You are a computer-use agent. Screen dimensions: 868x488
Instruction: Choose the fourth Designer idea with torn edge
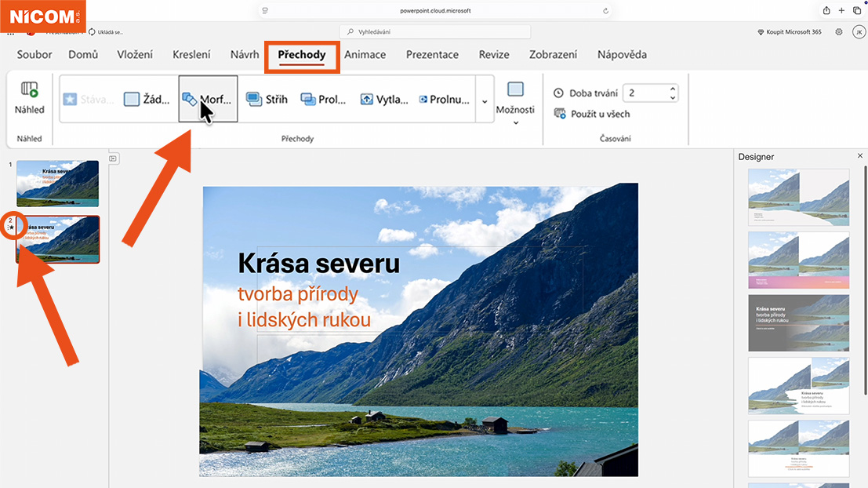[798, 385]
